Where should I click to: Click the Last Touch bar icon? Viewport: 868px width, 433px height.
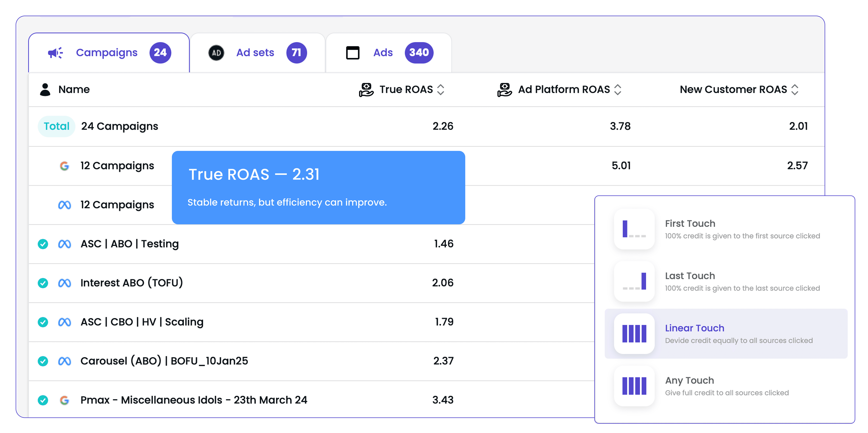tap(634, 282)
